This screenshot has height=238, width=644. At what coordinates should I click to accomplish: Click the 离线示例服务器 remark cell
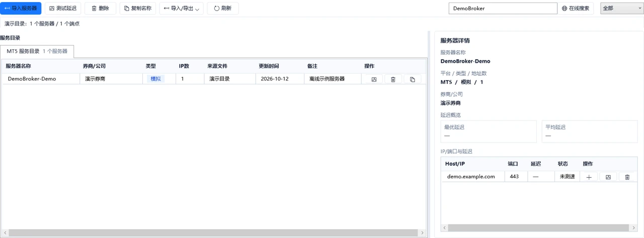click(x=333, y=79)
